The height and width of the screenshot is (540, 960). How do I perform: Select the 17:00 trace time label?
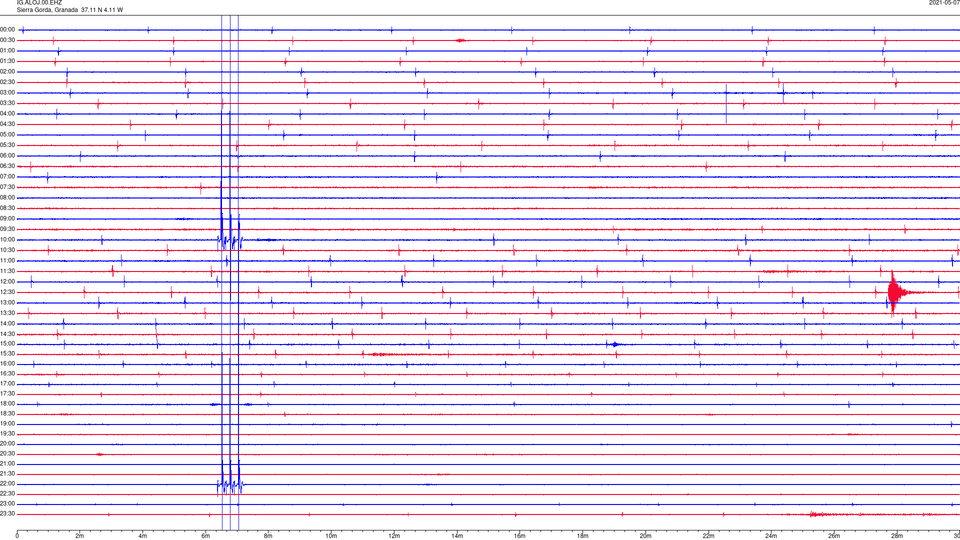[8, 384]
